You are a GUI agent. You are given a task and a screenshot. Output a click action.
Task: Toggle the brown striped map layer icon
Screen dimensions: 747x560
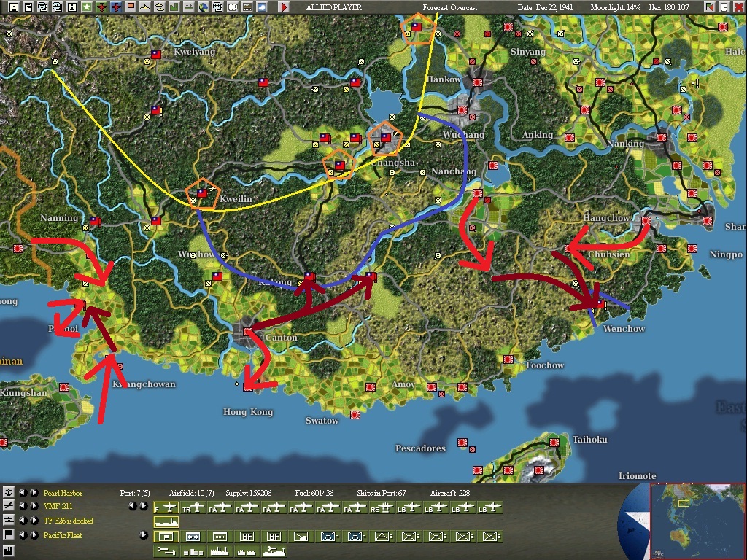[247, 7]
